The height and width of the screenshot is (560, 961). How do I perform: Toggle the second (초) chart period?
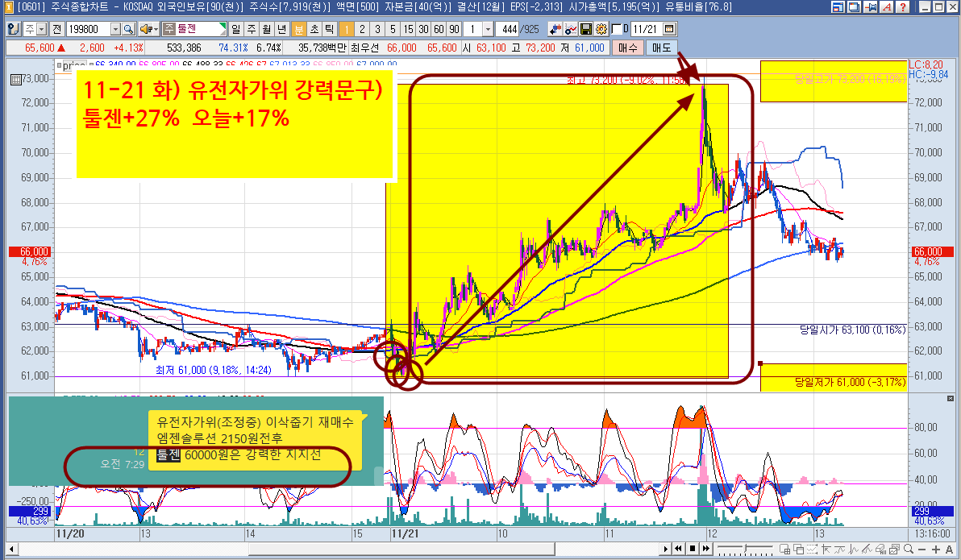click(x=314, y=29)
